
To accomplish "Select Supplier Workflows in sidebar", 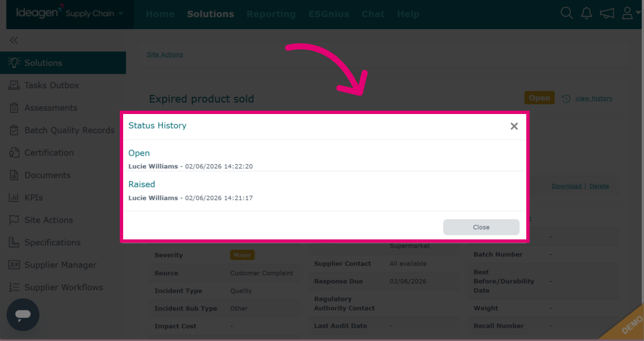I will [x=64, y=287].
